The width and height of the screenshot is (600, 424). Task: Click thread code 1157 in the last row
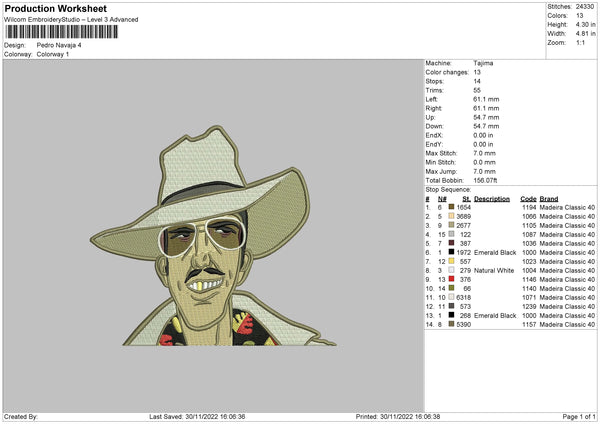[529, 325]
